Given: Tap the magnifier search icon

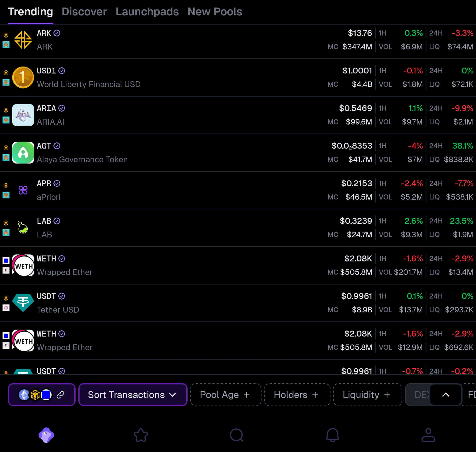Looking at the screenshot, I should (237, 435).
